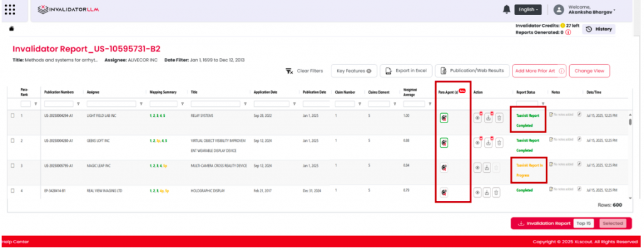Launch Para Agent for LIGHT FIELD LAB INC row
Image resolution: width=644 pixels, height=250 pixels.
coord(444,118)
